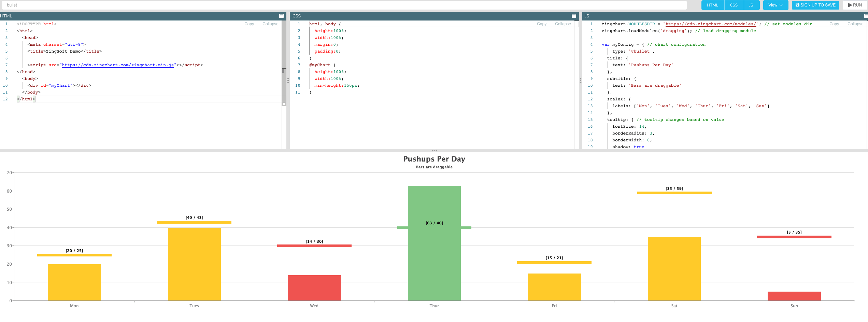The width and height of the screenshot is (868, 322).
Task: Open the zingchart.min.js script link
Action: coord(118,65)
